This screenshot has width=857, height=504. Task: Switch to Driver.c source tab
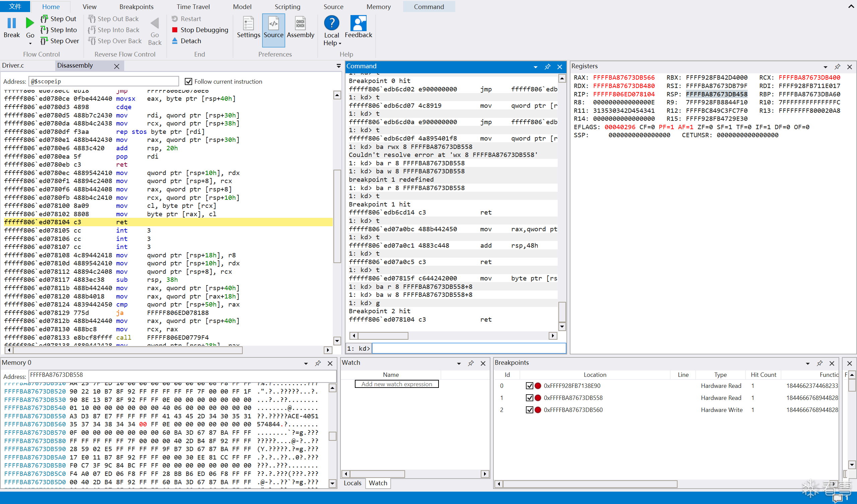click(x=13, y=65)
